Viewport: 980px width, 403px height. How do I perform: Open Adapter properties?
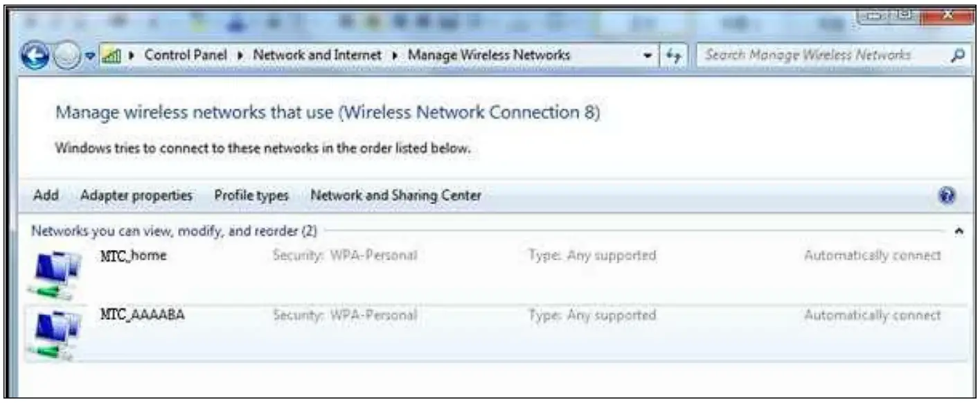pos(136,196)
